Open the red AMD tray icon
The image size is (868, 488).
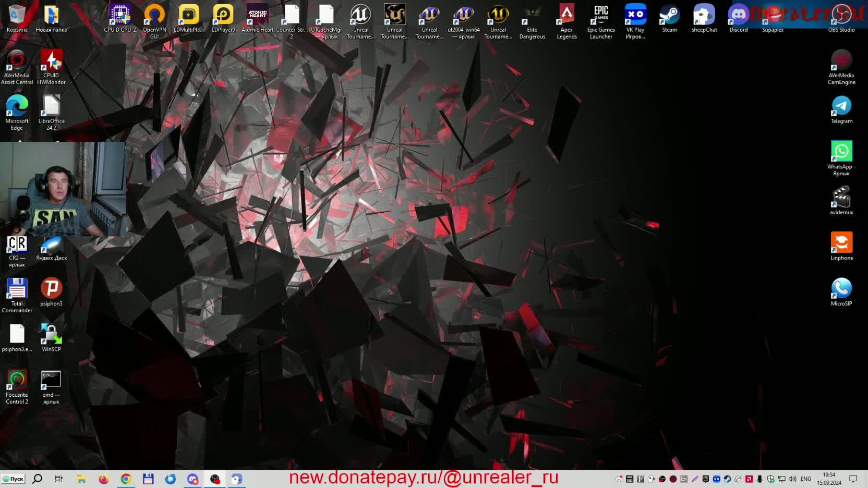click(x=749, y=479)
